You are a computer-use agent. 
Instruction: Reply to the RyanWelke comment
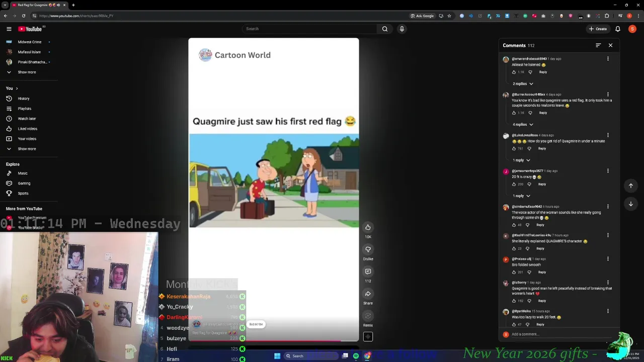click(540, 324)
